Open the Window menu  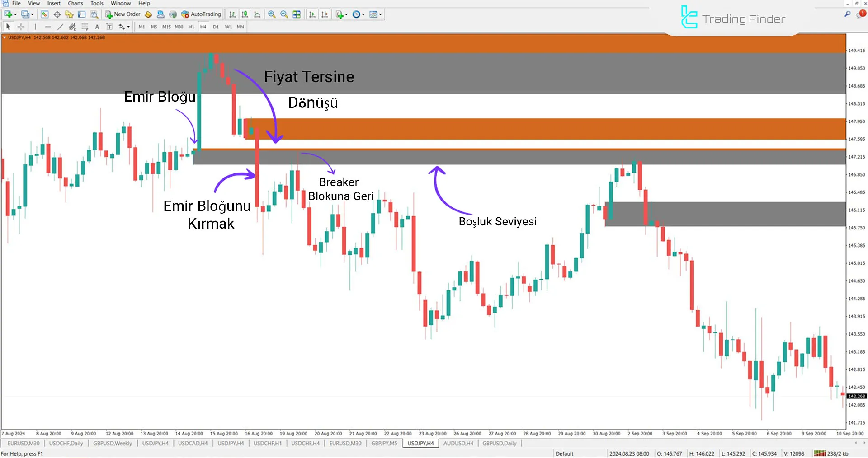click(x=121, y=3)
